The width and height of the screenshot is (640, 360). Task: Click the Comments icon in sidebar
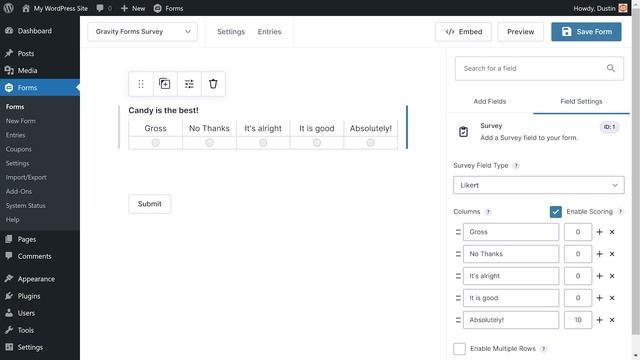[x=9, y=256]
